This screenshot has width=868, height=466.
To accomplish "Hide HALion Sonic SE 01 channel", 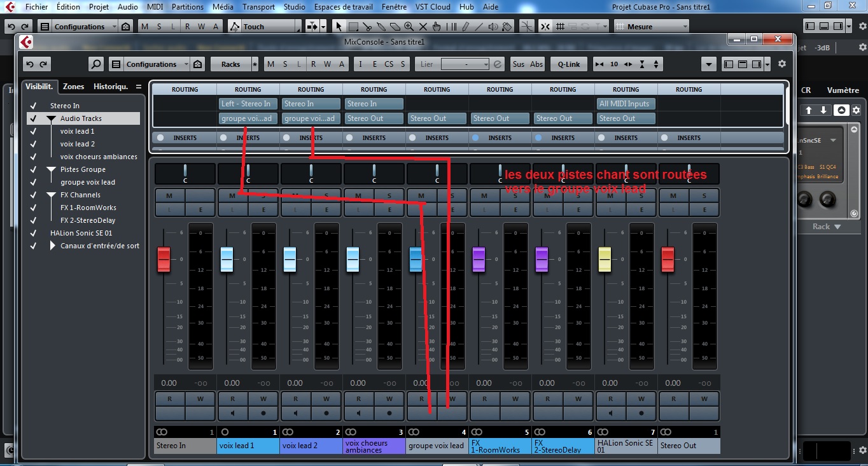I will tap(33, 233).
